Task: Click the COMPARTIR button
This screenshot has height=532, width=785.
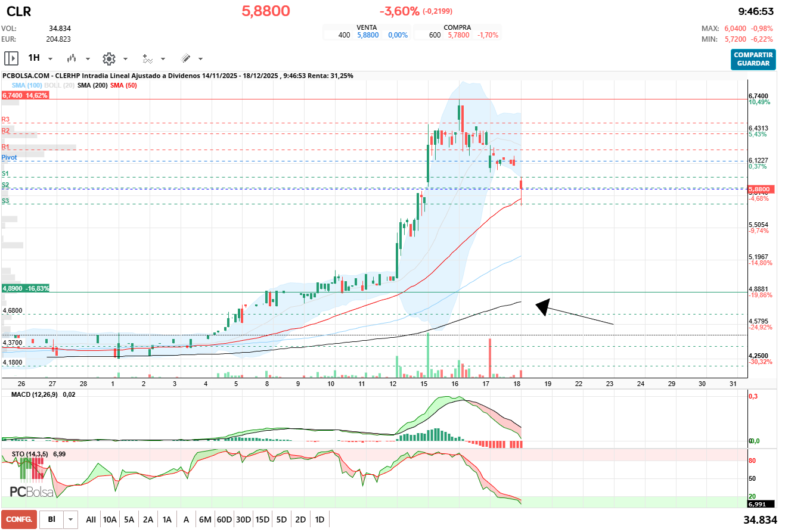Action: 753,55
